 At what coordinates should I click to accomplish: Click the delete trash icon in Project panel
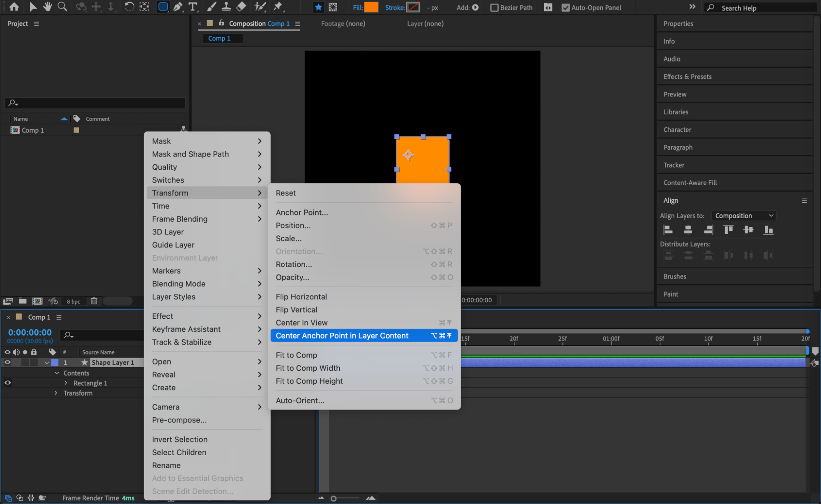[94, 301]
